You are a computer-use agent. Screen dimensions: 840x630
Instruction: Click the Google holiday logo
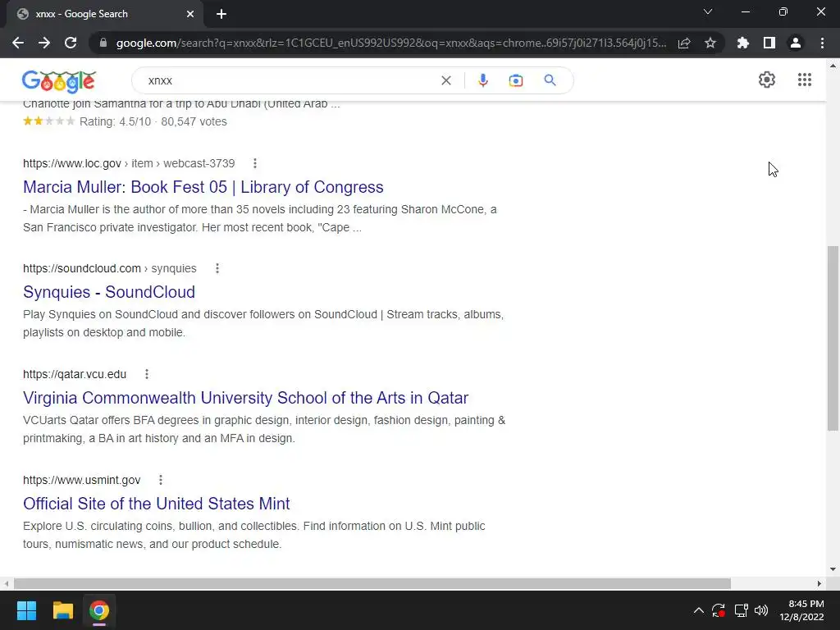pos(59,81)
